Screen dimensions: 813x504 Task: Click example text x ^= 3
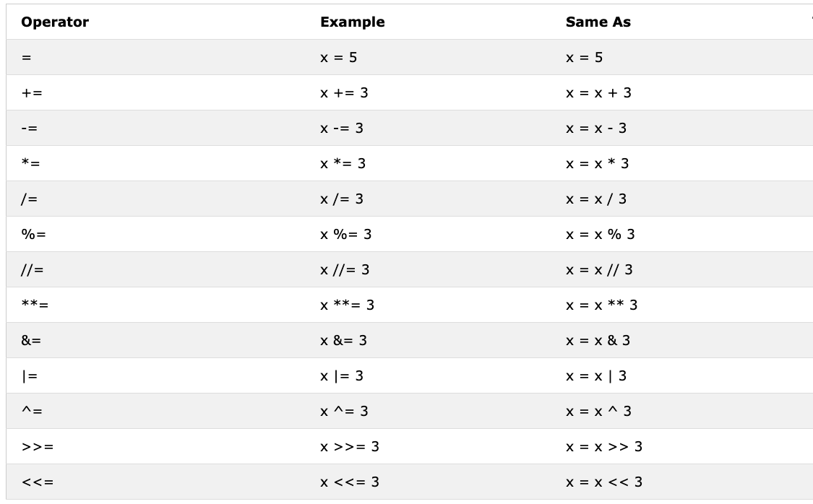coord(344,412)
